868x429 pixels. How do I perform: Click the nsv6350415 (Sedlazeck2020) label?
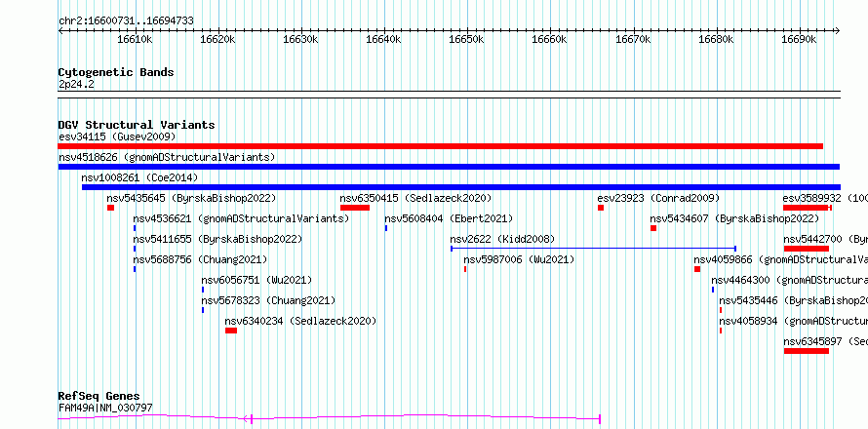(415, 198)
